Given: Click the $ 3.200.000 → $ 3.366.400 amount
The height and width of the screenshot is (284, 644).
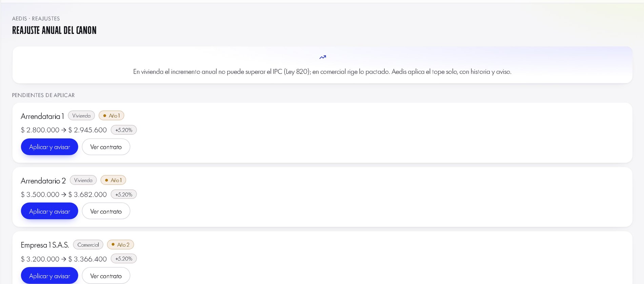Looking at the screenshot, I should (x=64, y=259).
